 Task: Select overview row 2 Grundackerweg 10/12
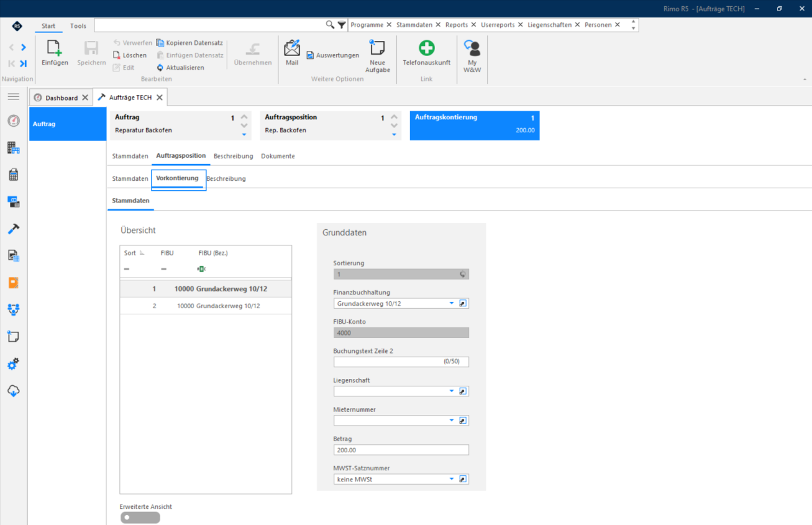coord(205,306)
